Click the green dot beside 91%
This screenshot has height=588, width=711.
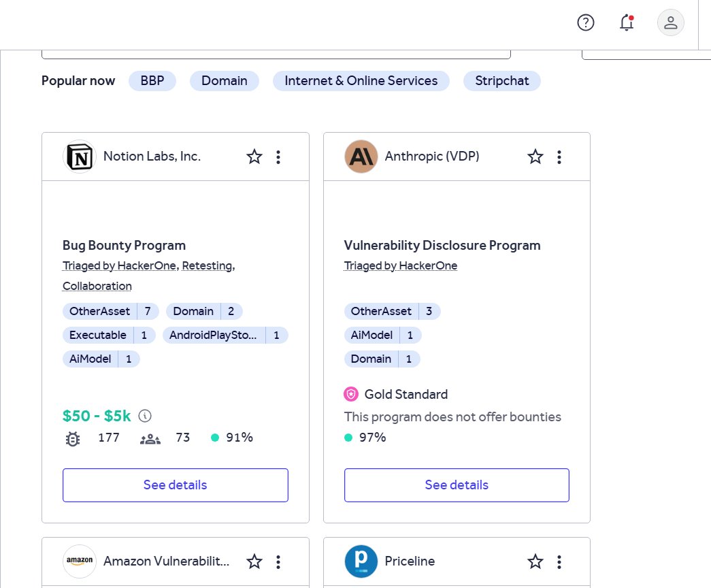(x=215, y=438)
